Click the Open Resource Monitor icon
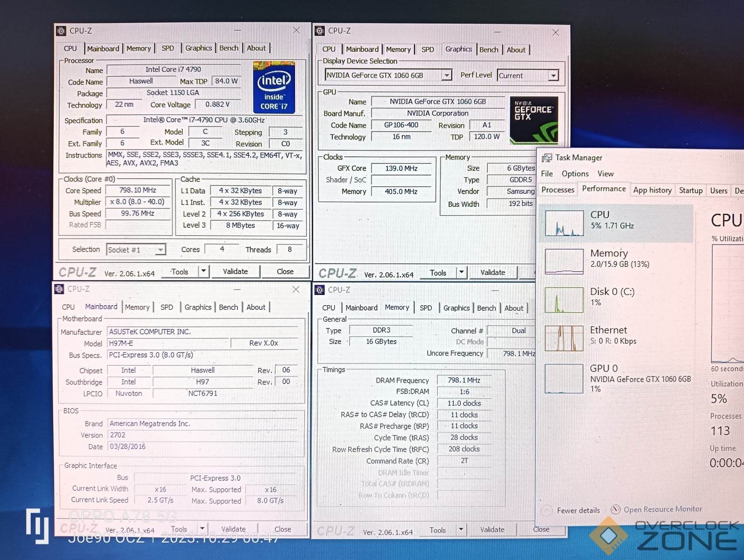The width and height of the screenshot is (744, 560). [616, 509]
